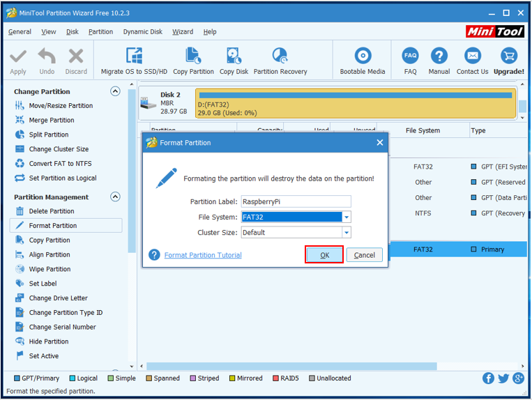Image resolution: width=532 pixels, height=400 pixels.
Task: Click the Apply checkmark icon
Action: pos(18,56)
